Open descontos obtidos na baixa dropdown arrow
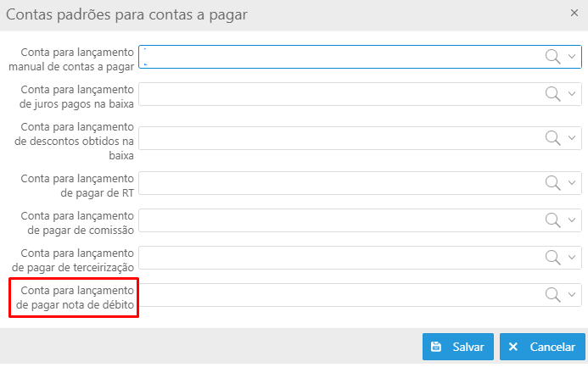This screenshot has height=384, width=588. pyautogui.click(x=572, y=138)
